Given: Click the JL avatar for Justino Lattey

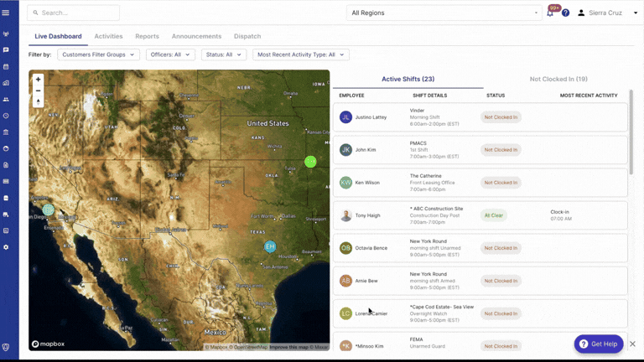Looking at the screenshot, I should point(345,117).
